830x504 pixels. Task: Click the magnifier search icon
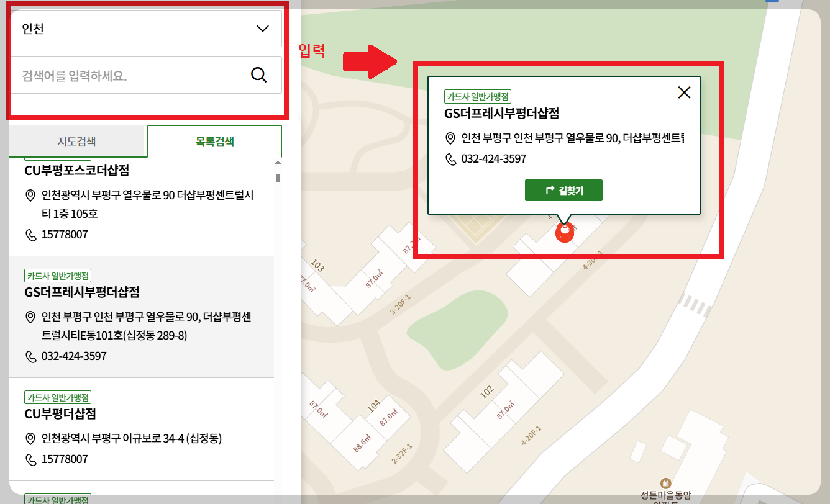coord(258,75)
